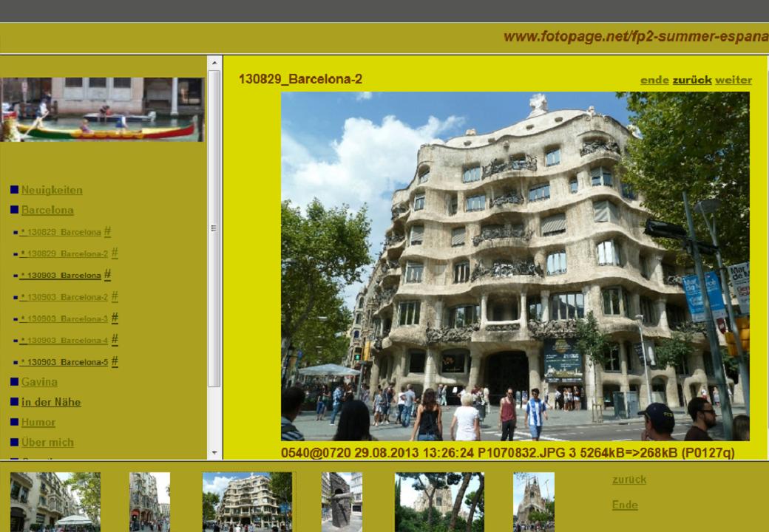Click the # link beside 130829_Barcelona

click(x=107, y=231)
